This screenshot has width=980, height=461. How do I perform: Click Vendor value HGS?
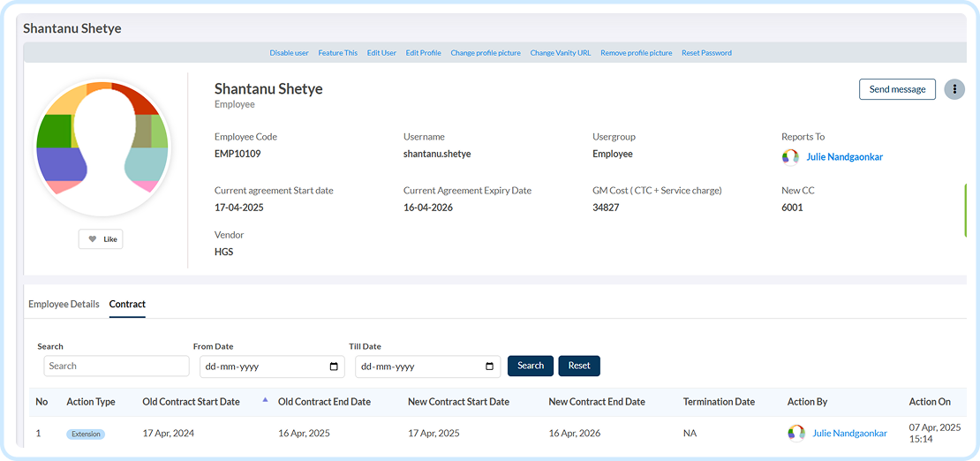(223, 253)
